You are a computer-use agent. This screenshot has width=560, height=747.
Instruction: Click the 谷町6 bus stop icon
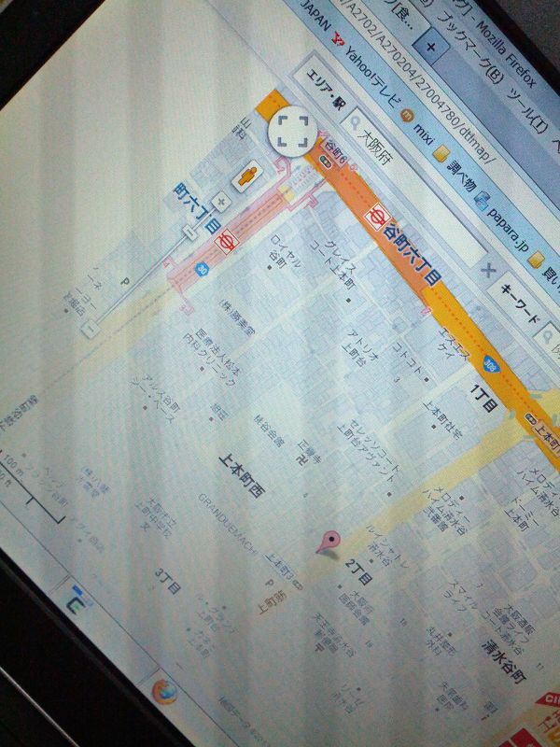click(326, 162)
